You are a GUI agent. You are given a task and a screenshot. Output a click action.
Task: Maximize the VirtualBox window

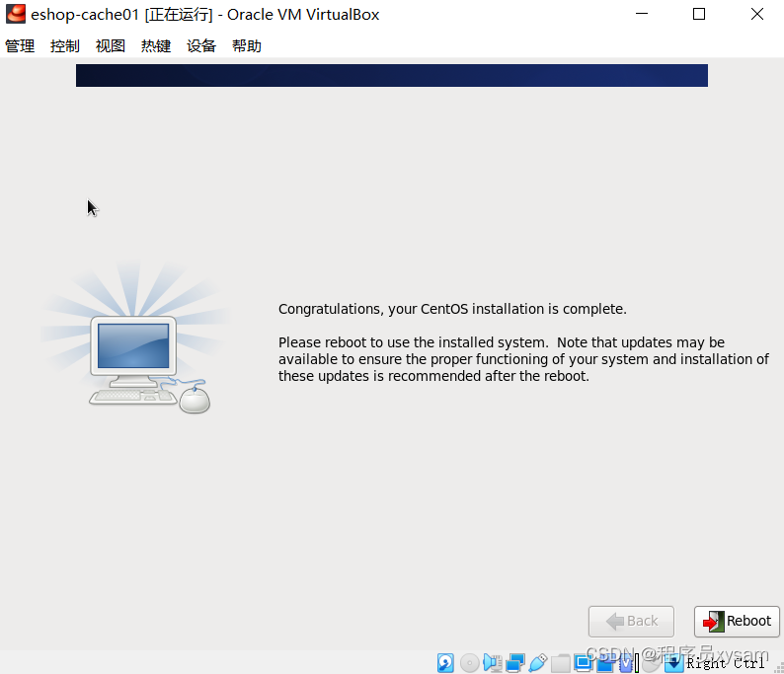[x=699, y=14]
